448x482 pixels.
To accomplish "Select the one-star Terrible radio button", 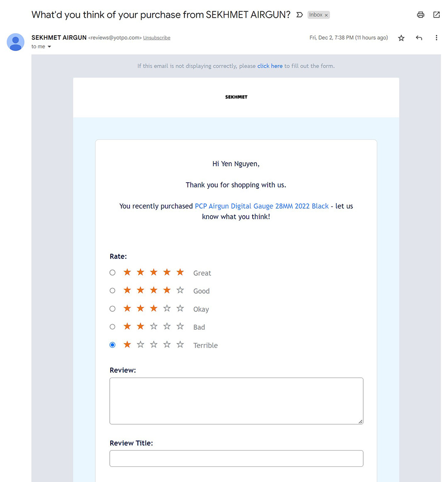I will (112, 345).
